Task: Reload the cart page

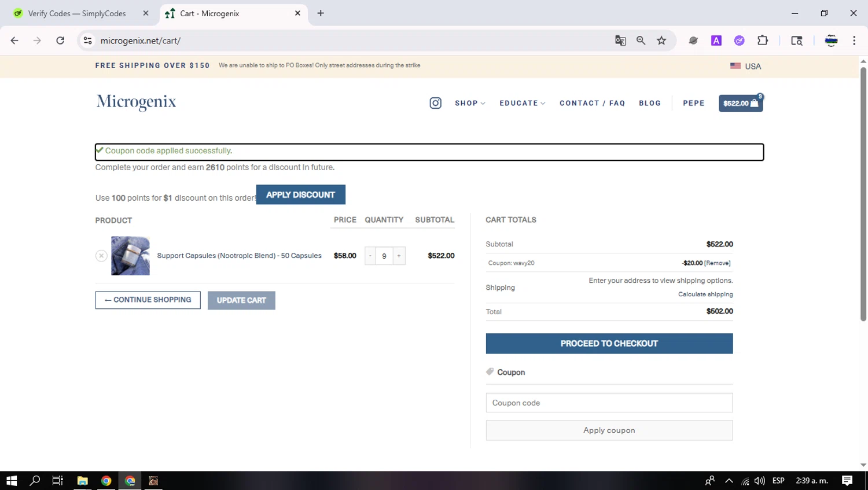Action: [60, 40]
